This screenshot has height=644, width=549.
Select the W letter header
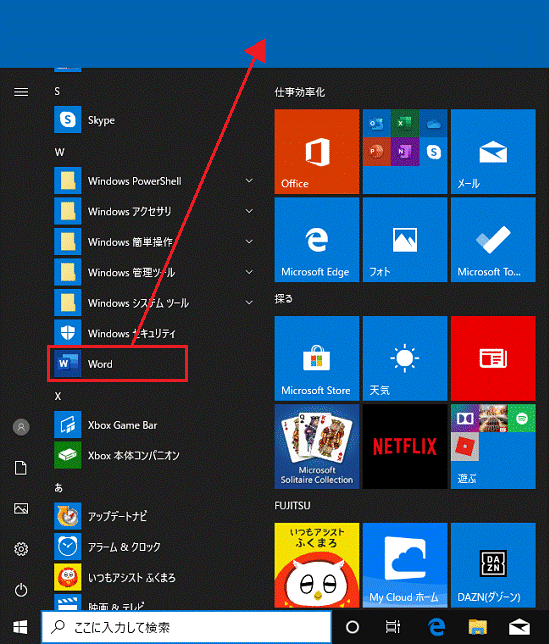pos(60,152)
